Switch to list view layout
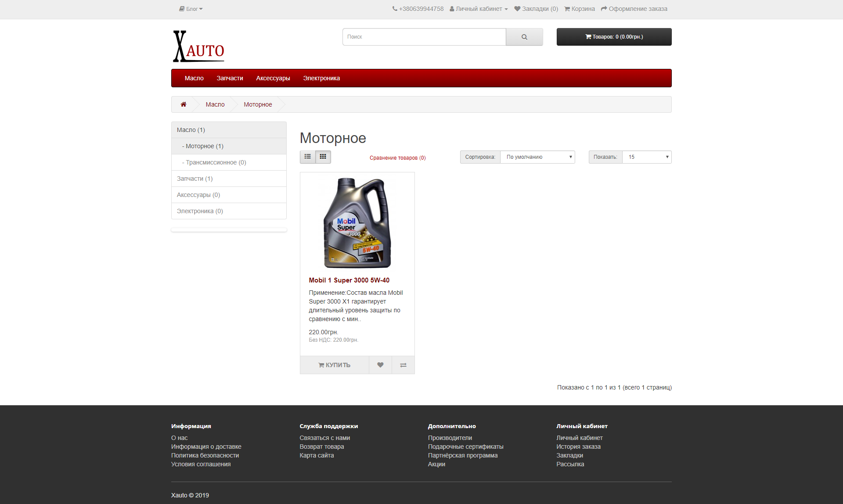 click(307, 157)
